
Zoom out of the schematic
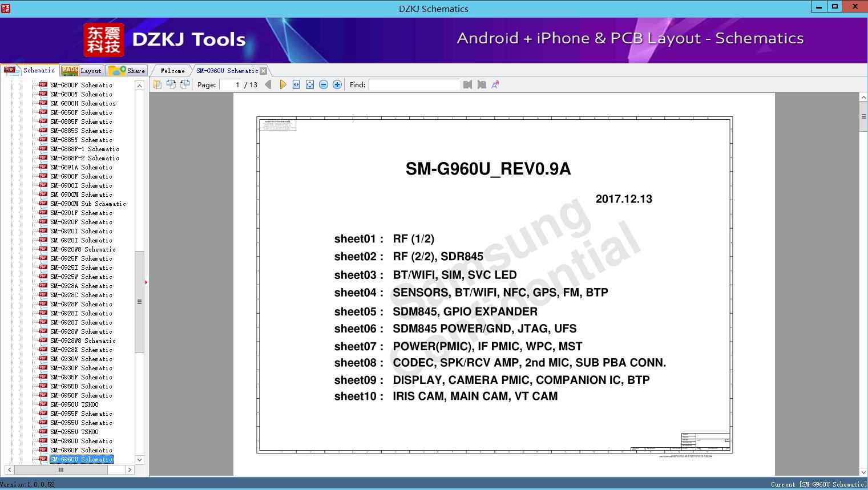[x=324, y=84]
